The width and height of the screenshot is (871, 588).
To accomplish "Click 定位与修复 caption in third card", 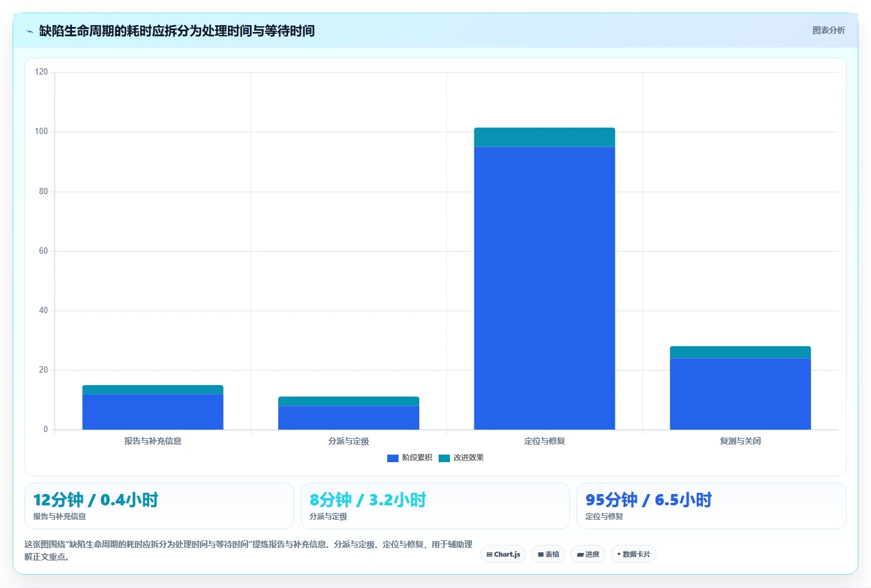I will tap(604, 517).
